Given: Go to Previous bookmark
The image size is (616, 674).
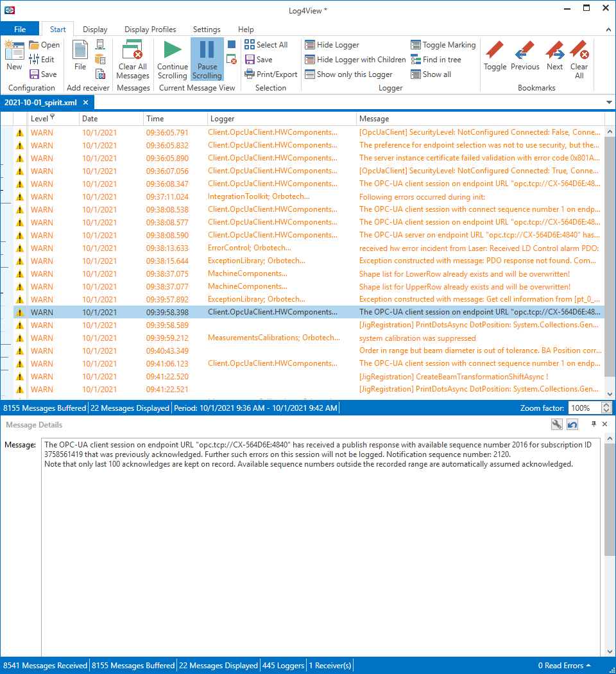Looking at the screenshot, I should 525,55.
